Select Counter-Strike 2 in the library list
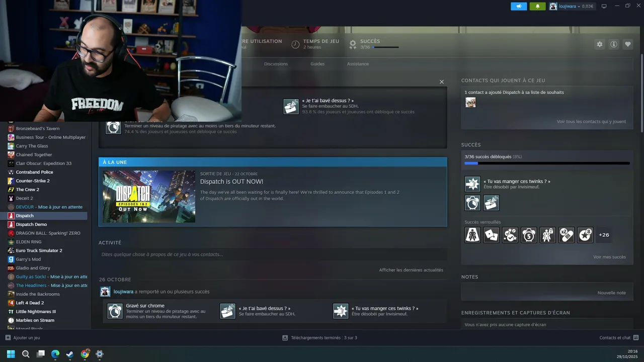Image resolution: width=644 pixels, height=362 pixels. 33,180
